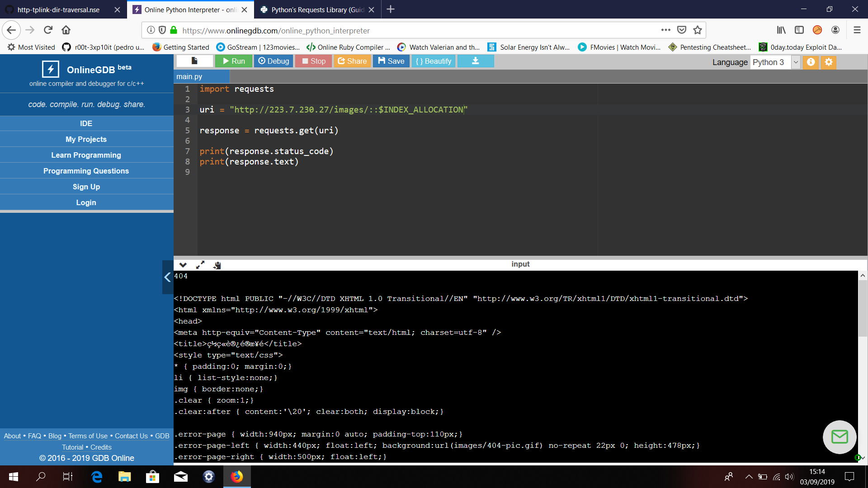Click the console output scrollbar
The width and height of the screenshot is (868, 488).
[x=863, y=307]
